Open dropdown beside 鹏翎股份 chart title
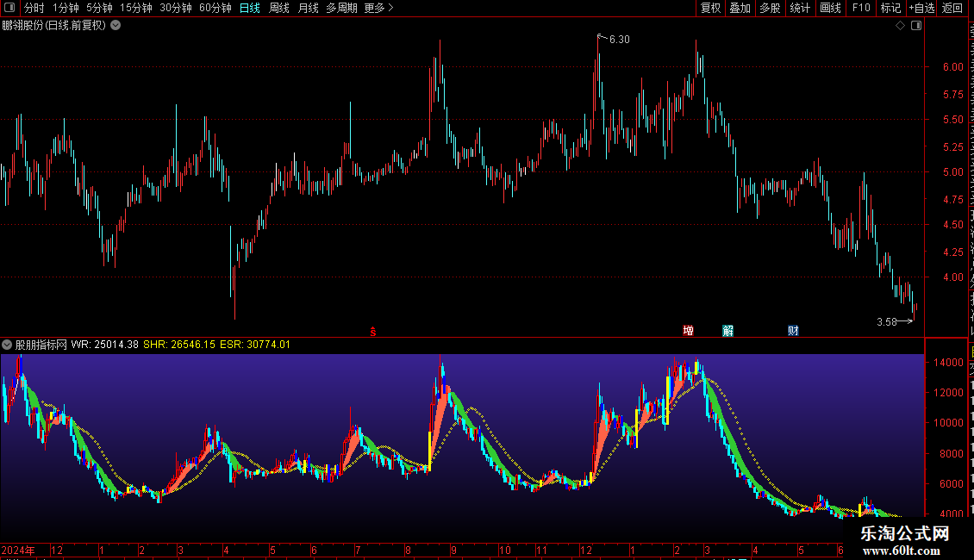Screen dimensions: 974x560 click(x=116, y=26)
